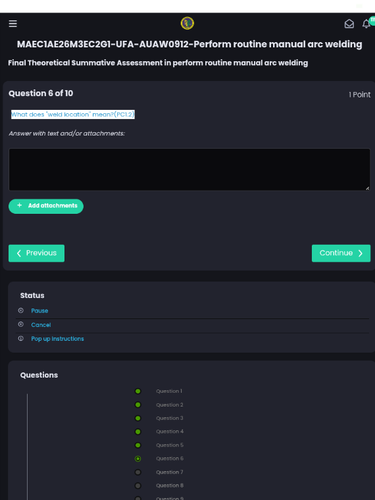Select the current Question 6 dot
Viewport: 375px width, 500px height.
click(x=138, y=459)
